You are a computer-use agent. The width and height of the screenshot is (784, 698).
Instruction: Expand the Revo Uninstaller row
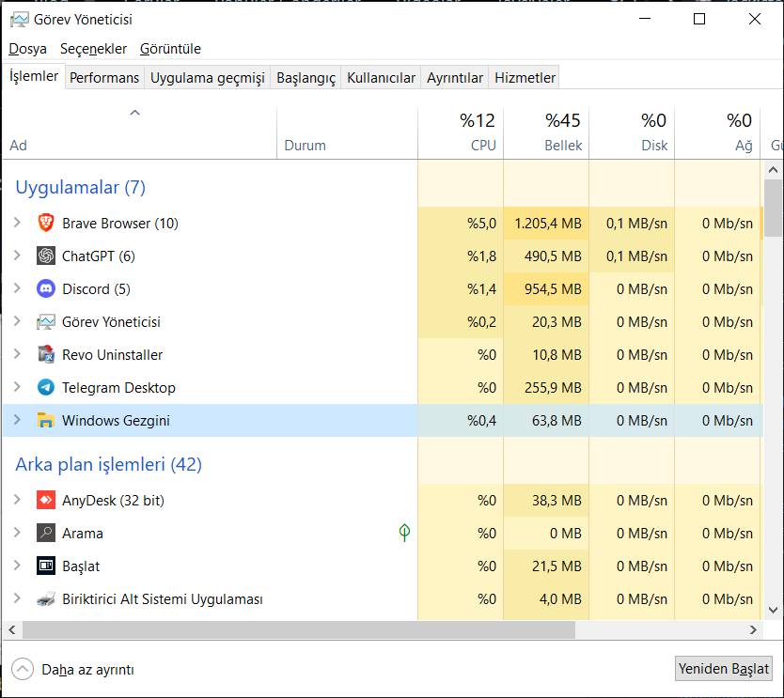click(x=17, y=354)
